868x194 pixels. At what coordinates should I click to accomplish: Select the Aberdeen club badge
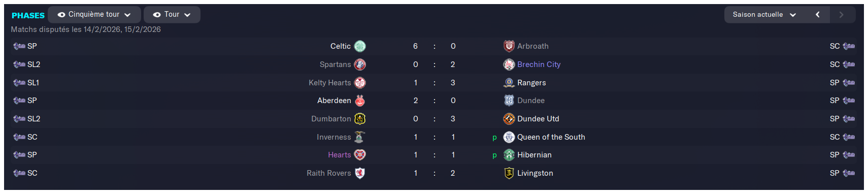click(x=360, y=101)
